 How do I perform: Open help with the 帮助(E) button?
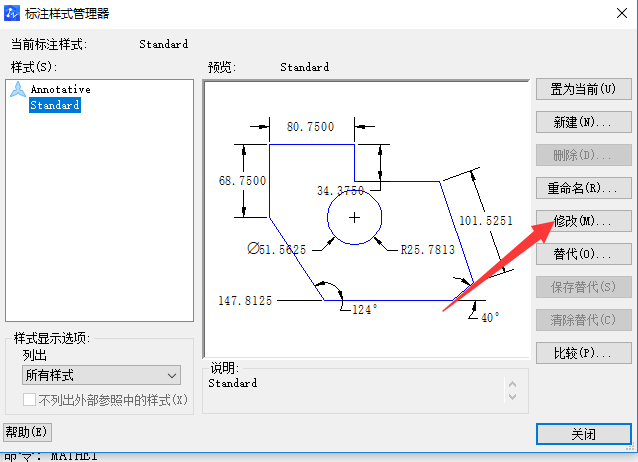[x=27, y=432]
